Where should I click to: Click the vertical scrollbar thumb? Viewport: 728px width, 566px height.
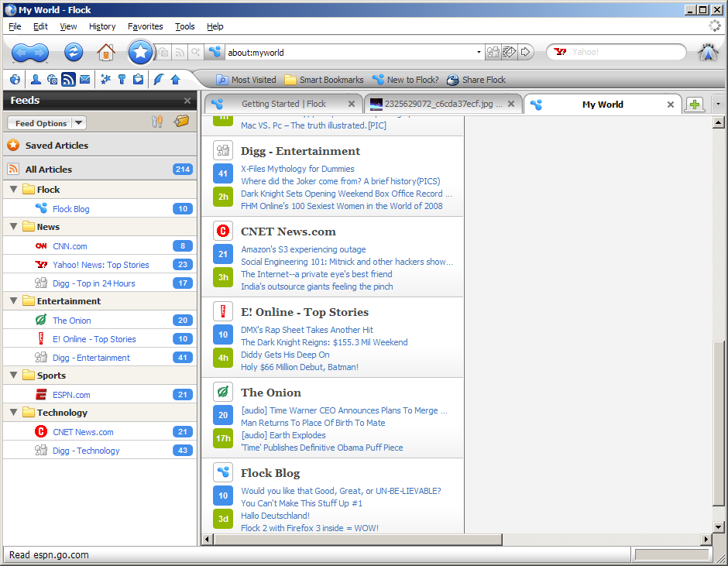(x=718, y=423)
